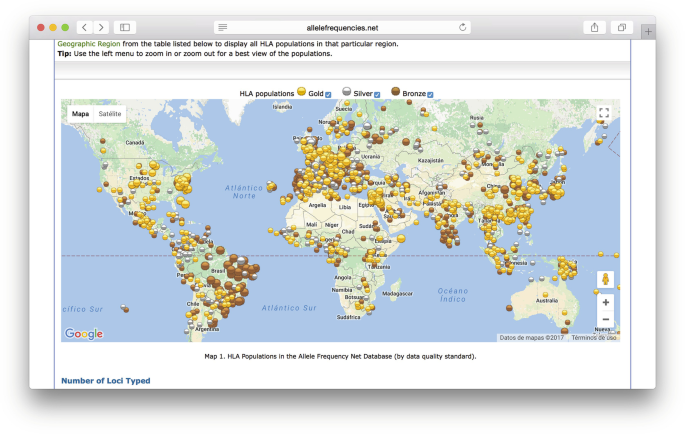Image resolution: width=685 pixels, height=434 pixels.
Task: Toggle the Silver populations checkbox
Action: (377, 94)
